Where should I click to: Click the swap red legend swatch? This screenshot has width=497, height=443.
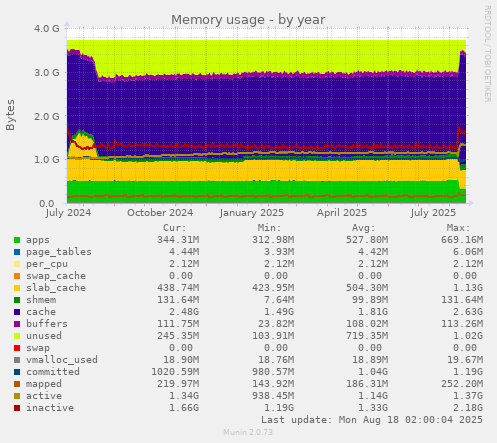(17, 348)
